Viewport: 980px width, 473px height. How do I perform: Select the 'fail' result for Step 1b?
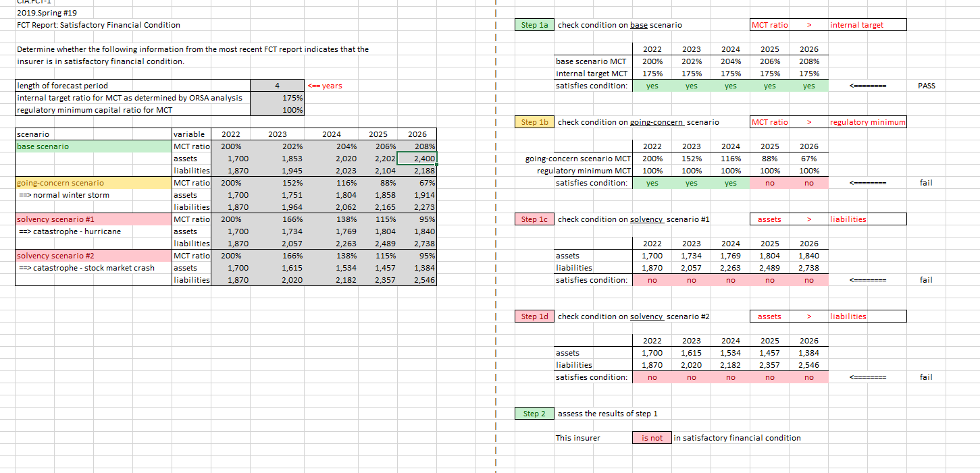[927, 183]
